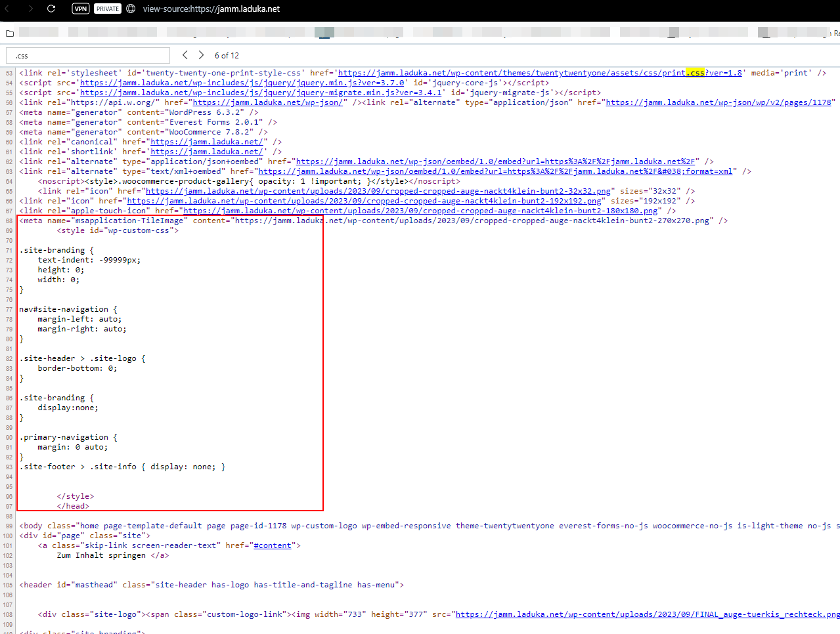Open the json+oembed embed URL link

(x=495, y=161)
